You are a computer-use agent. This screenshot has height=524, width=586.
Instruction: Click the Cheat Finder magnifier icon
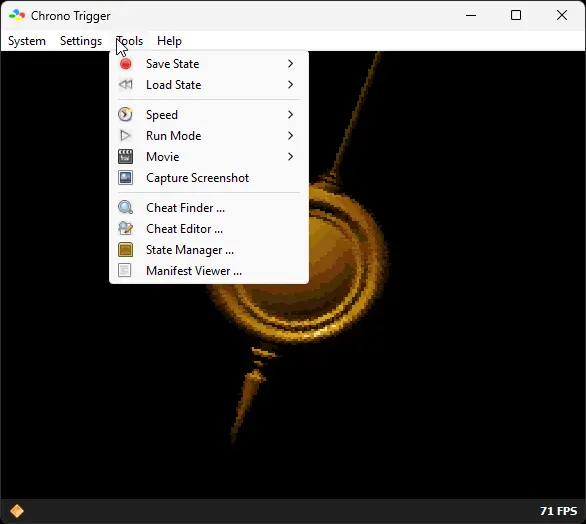(126, 207)
